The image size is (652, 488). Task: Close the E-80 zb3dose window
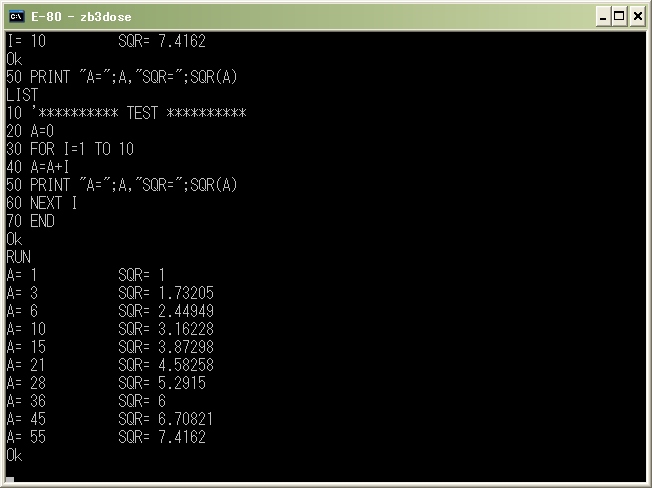[637, 17]
